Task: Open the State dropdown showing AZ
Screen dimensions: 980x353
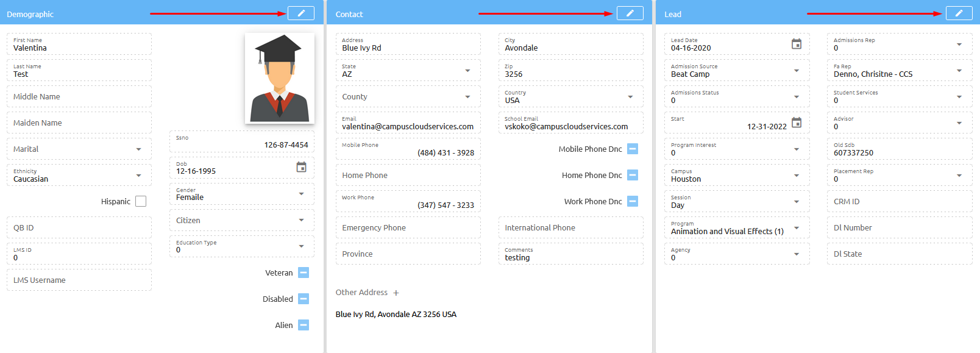Action: (x=467, y=71)
